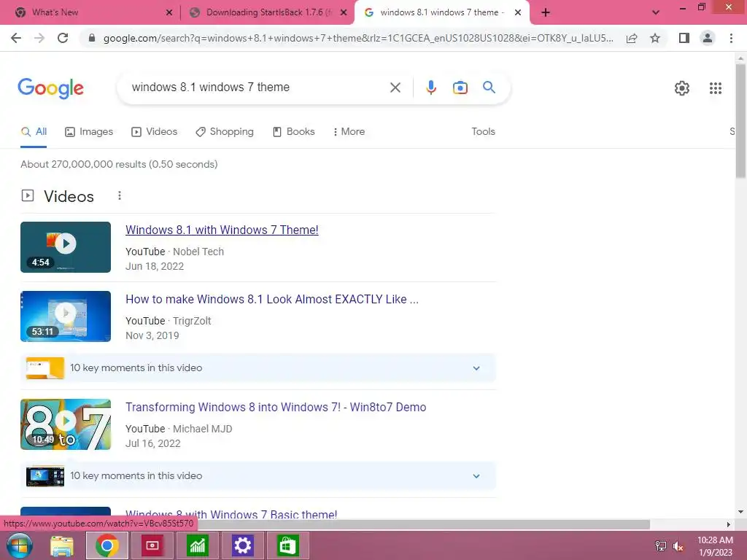Close the What's New tab
The height and width of the screenshot is (560, 747).
coord(169,12)
